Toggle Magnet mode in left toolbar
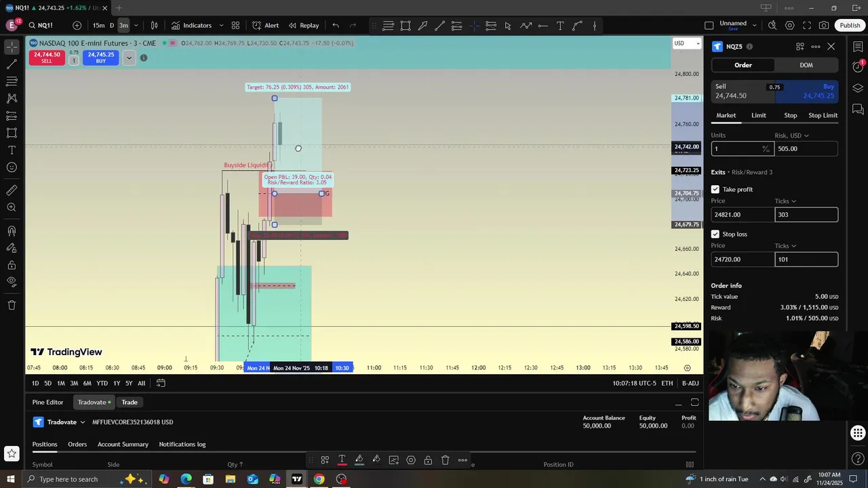 point(12,230)
